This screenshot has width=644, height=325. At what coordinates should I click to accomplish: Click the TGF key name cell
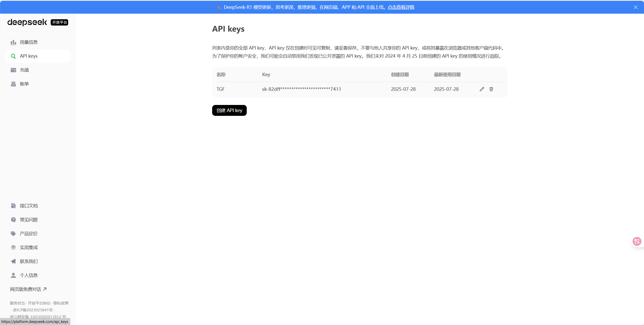pyautogui.click(x=220, y=89)
